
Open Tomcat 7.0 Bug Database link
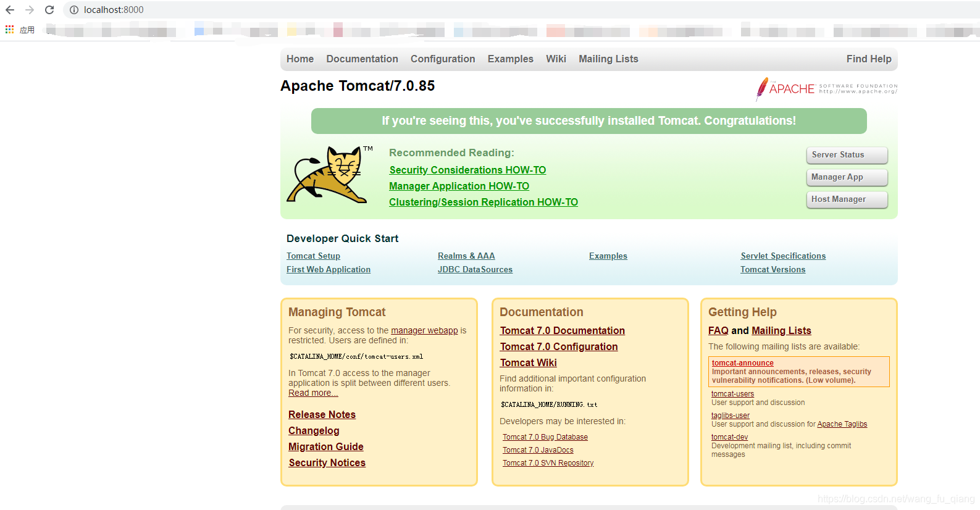pyautogui.click(x=545, y=437)
